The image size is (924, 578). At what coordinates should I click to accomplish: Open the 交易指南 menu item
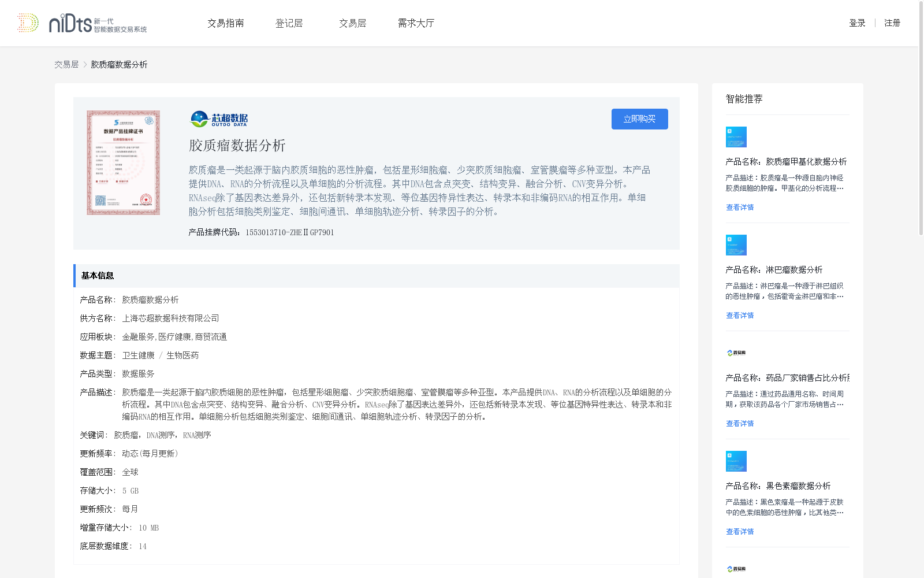pos(226,23)
